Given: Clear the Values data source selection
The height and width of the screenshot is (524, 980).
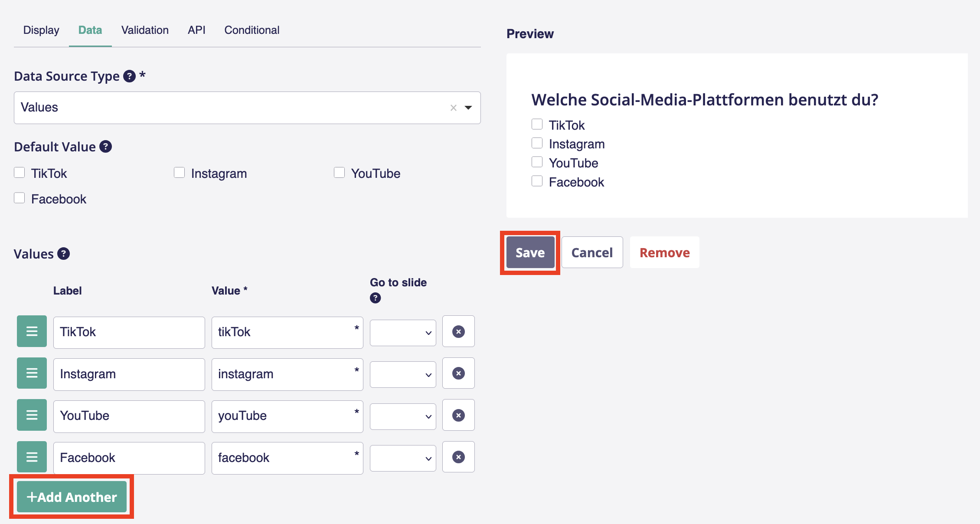Looking at the screenshot, I should coord(453,108).
